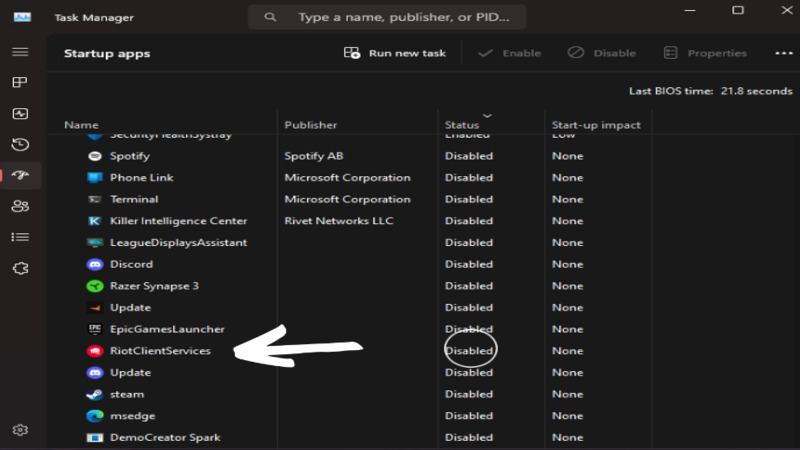This screenshot has height=450, width=800.
Task: Select the Spotify row name
Action: pyautogui.click(x=130, y=156)
